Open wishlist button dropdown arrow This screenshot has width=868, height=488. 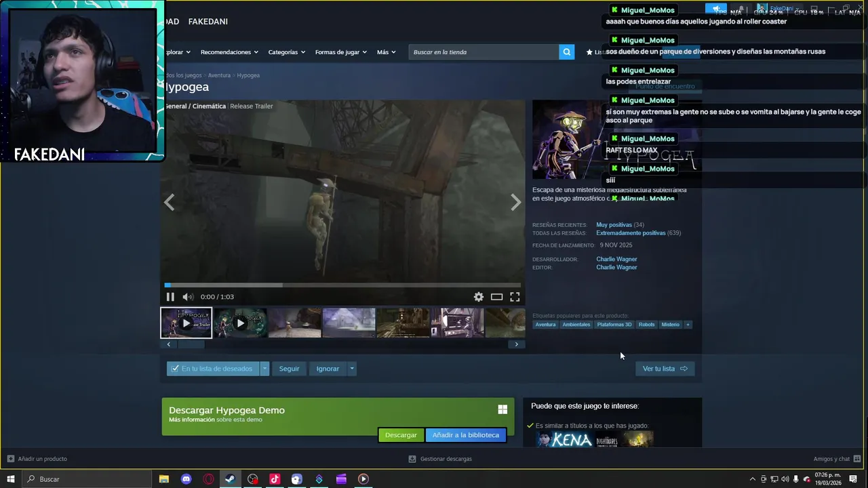click(265, 369)
